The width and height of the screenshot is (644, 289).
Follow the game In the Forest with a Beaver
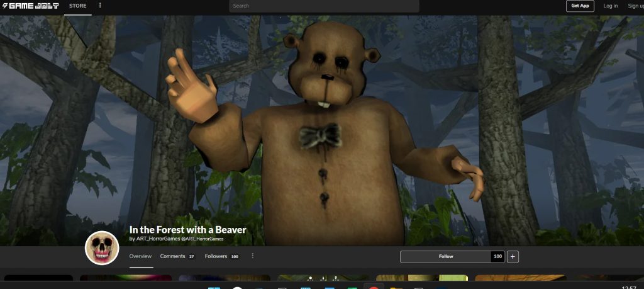(x=445, y=256)
